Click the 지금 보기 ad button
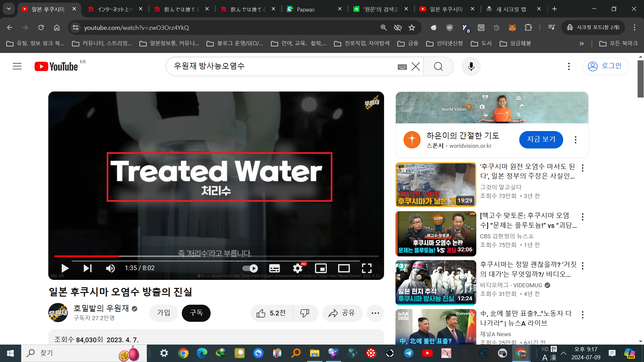 [x=541, y=139]
